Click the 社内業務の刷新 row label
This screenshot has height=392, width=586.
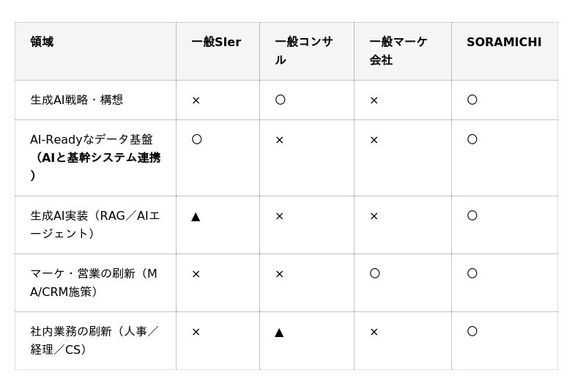coord(94,340)
